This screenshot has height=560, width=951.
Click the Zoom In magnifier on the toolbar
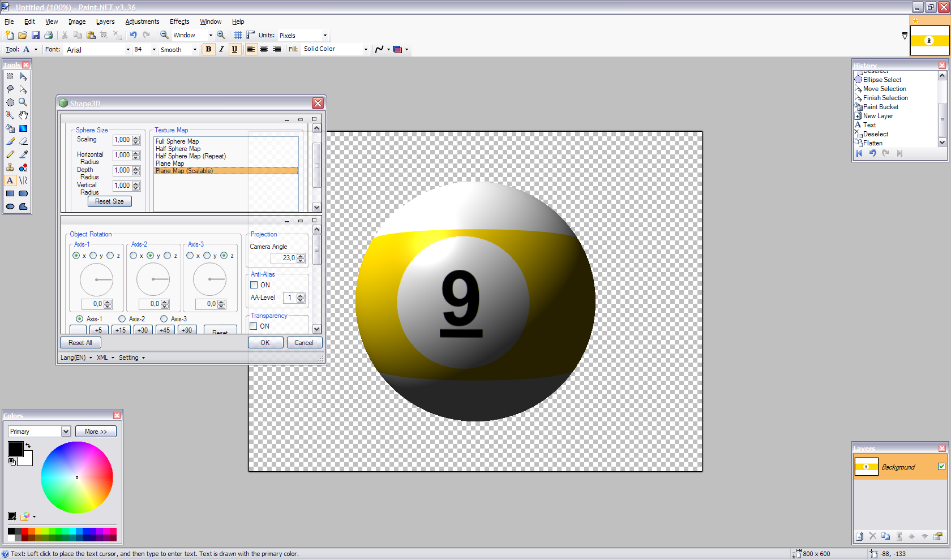(x=221, y=35)
